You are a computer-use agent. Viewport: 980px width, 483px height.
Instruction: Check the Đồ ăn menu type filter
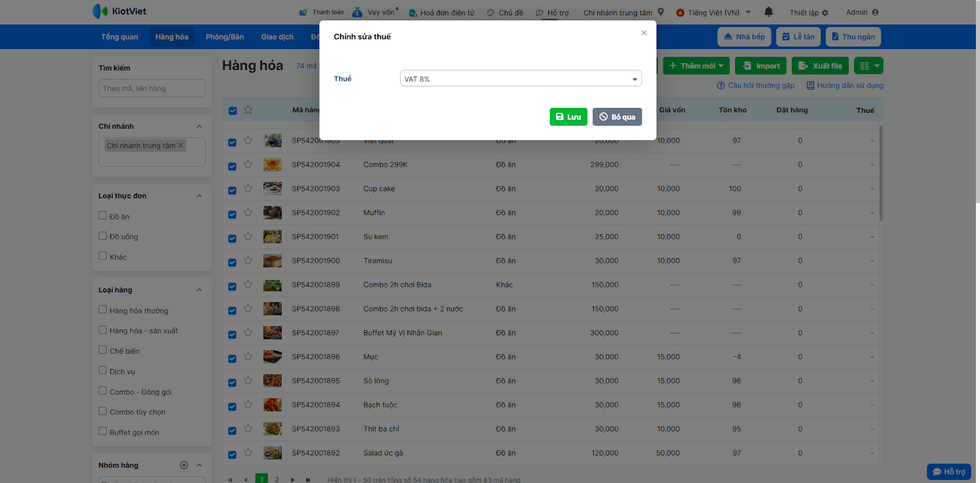[x=103, y=215]
